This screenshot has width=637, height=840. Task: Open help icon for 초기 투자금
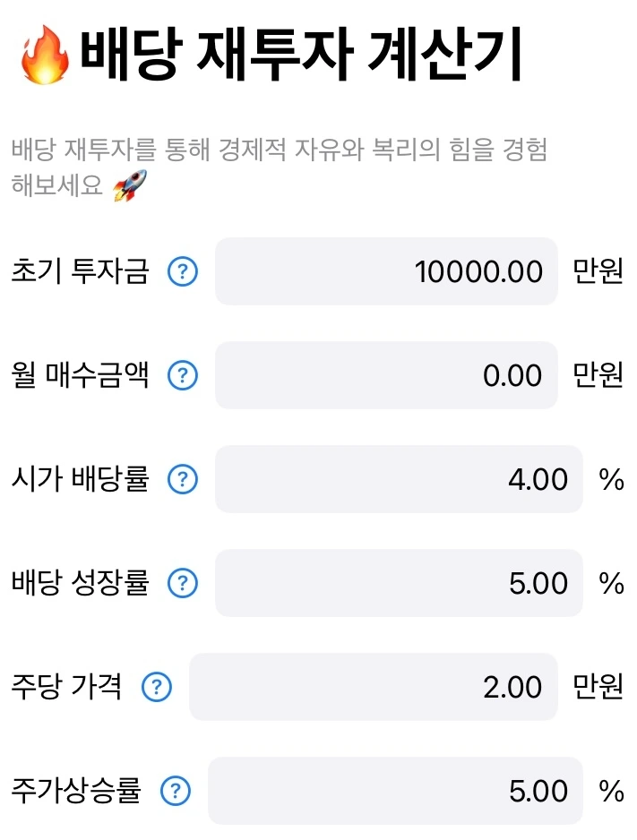point(183,271)
